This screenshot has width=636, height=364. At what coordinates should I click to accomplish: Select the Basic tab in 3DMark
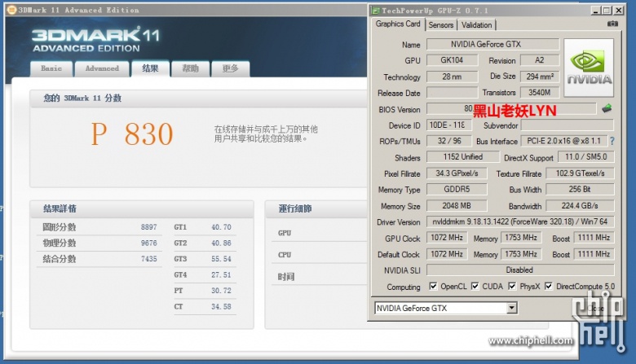point(51,69)
